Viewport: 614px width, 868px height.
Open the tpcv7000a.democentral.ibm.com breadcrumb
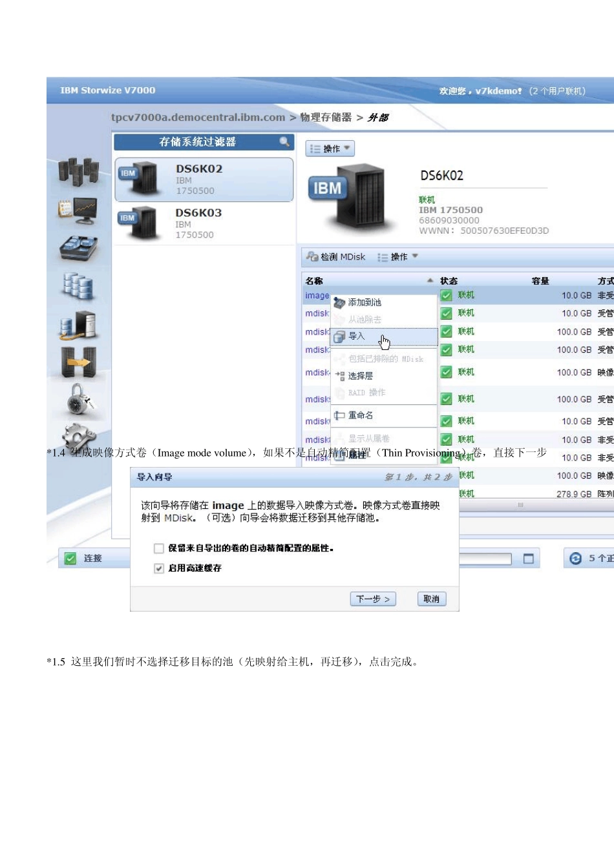pos(198,118)
